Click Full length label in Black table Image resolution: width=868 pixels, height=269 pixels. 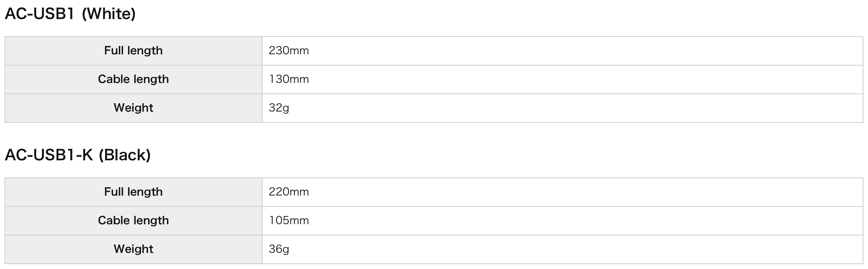(133, 192)
